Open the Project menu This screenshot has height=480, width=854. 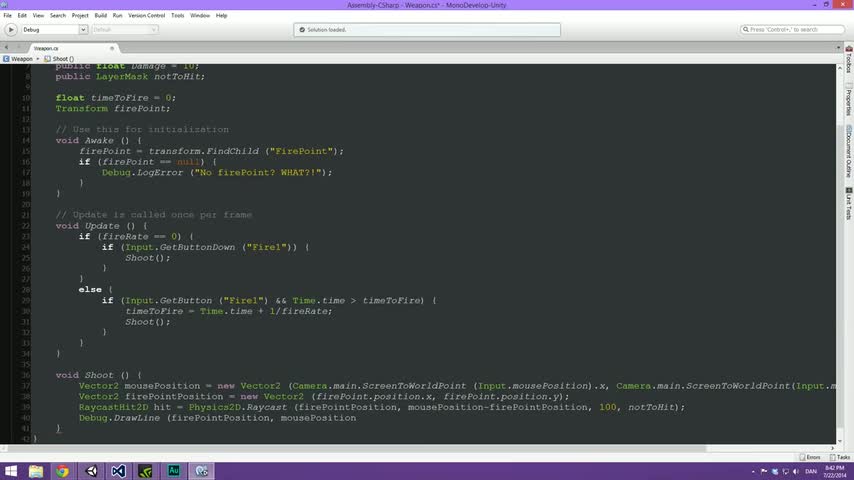click(80, 16)
